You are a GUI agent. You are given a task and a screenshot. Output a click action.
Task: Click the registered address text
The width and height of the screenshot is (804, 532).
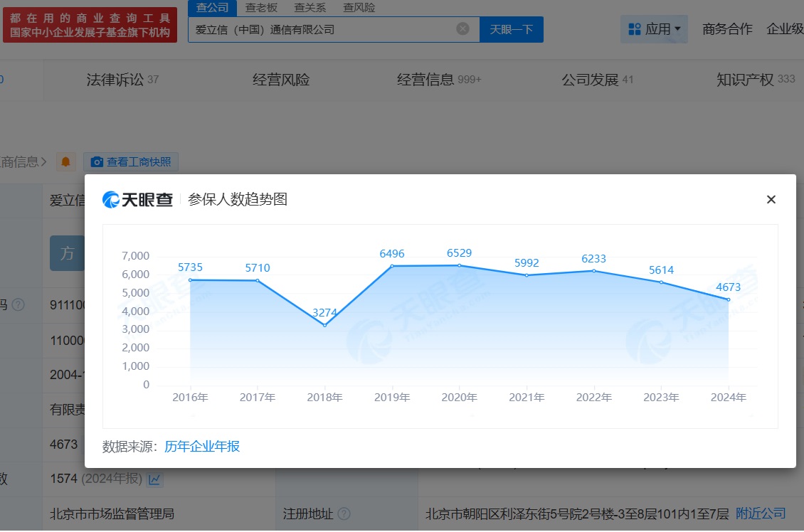point(577,514)
